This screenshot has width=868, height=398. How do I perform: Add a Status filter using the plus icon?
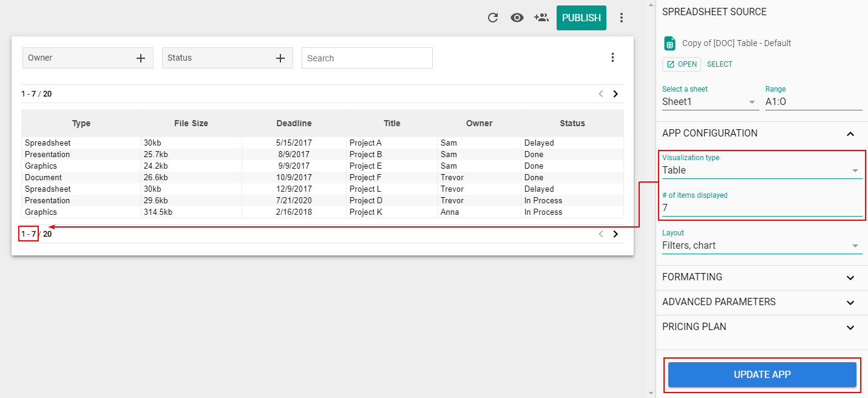click(x=280, y=58)
